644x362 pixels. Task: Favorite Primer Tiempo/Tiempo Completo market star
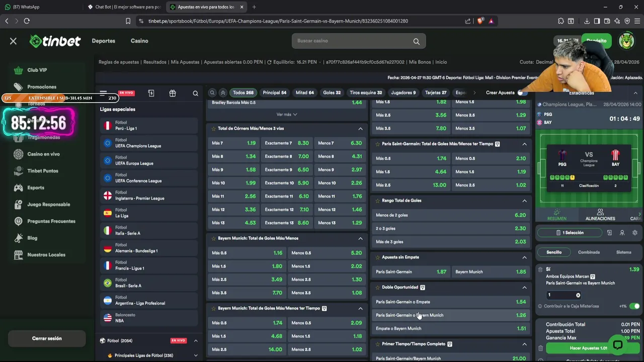(378, 344)
